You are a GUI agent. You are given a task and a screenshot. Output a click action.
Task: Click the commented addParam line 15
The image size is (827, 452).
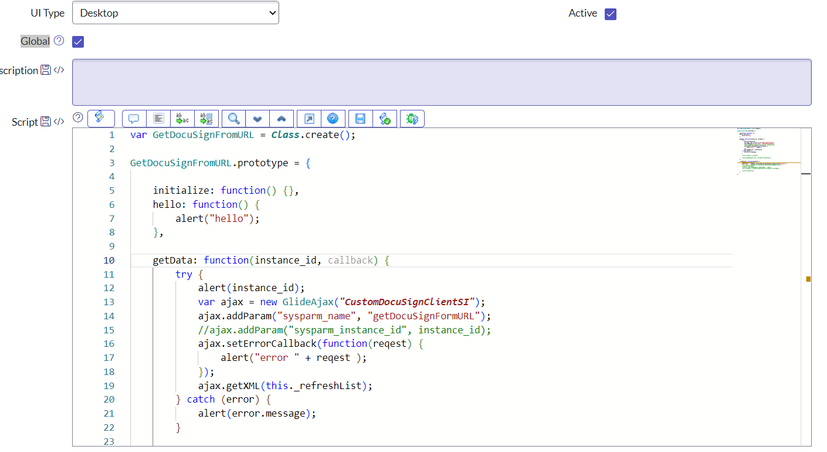[x=344, y=330]
